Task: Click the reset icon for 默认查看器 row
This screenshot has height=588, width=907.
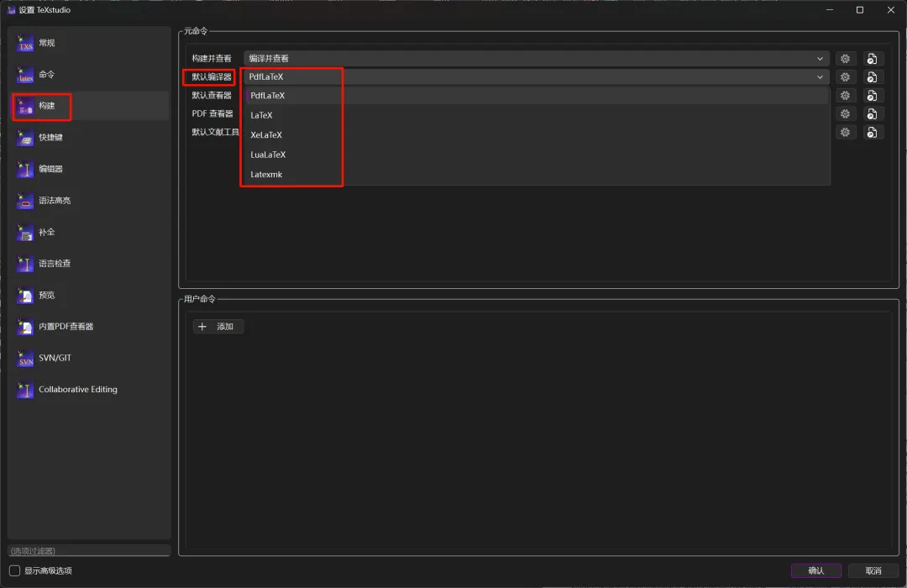Action: point(873,96)
